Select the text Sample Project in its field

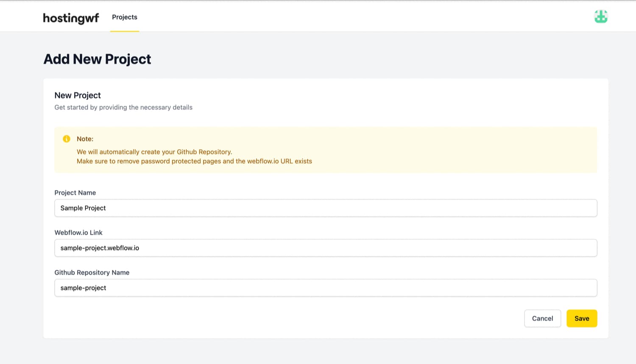[83, 208]
